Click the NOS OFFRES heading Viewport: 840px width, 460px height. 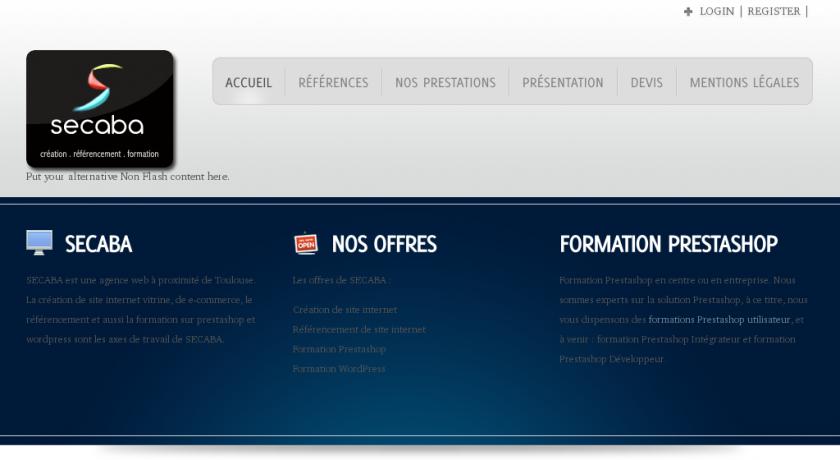coord(384,244)
